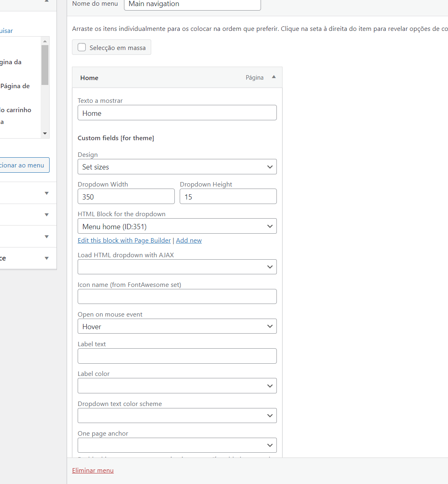Click the Add new link
448x484 pixels.
[189, 241]
